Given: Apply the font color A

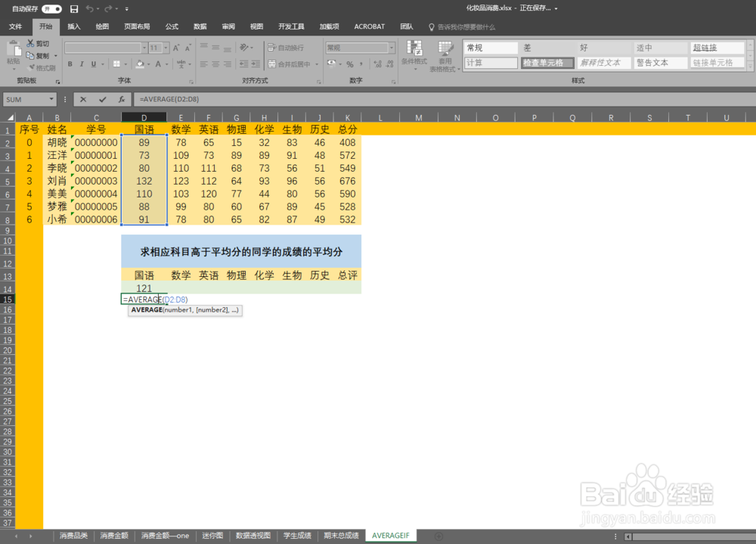Looking at the screenshot, I should (158, 64).
